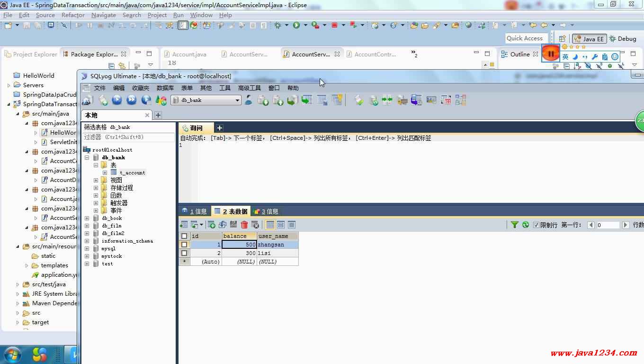Image resolution: width=644 pixels, height=364 pixels.
Task: Open the 文件 menu in SQLyog
Action: (x=100, y=88)
